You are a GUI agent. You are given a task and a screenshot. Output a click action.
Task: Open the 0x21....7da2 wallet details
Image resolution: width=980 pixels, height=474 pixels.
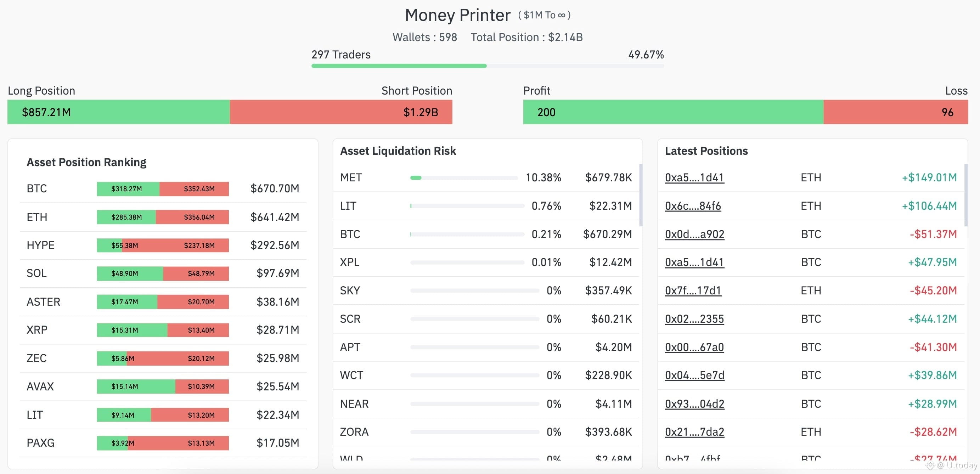(x=694, y=432)
